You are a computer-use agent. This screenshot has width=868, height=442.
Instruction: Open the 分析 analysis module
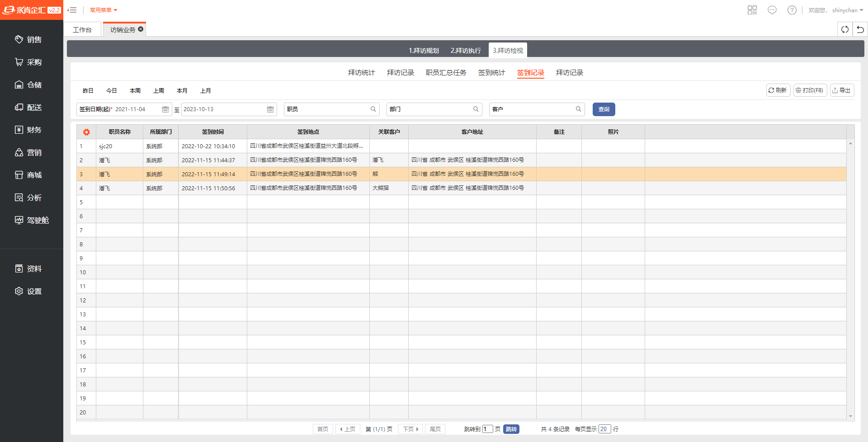28,198
